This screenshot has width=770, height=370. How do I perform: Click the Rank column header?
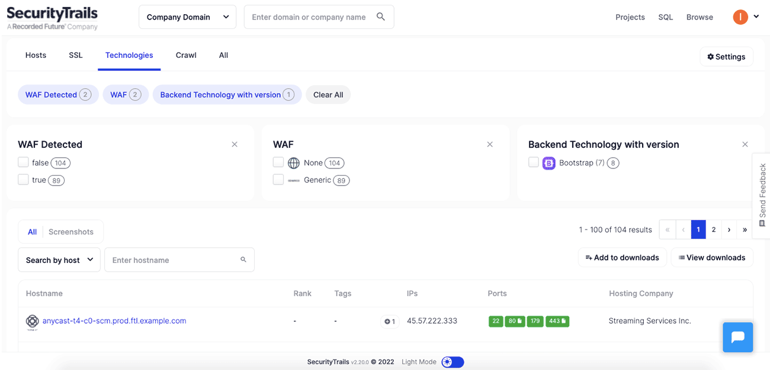click(302, 293)
